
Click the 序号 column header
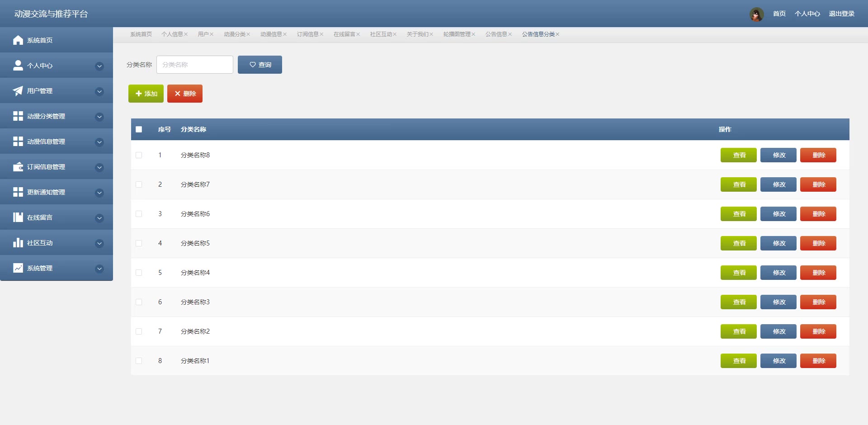pos(165,129)
